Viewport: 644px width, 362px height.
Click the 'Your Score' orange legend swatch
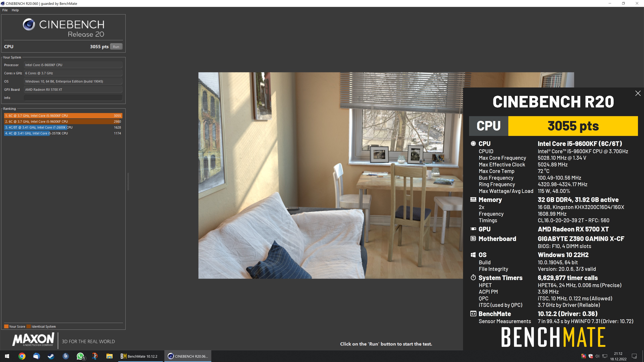click(6, 326)
